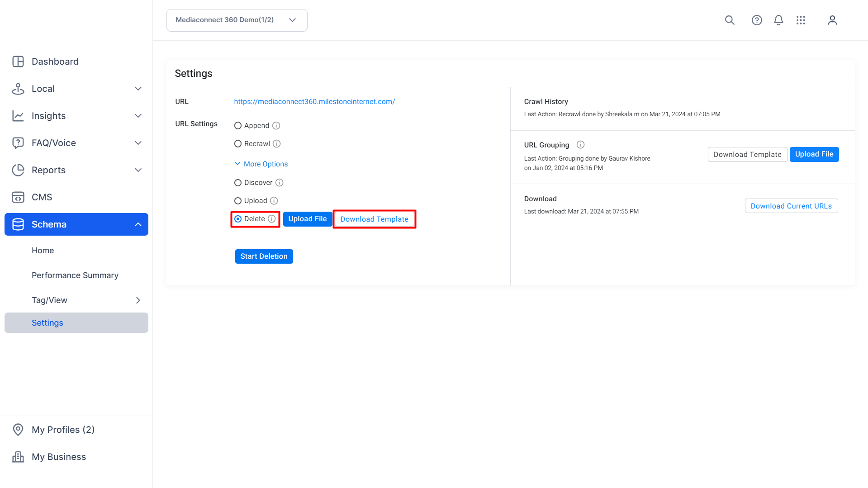Click the Dashboard sidebar icon

click(x=18, y=62)
